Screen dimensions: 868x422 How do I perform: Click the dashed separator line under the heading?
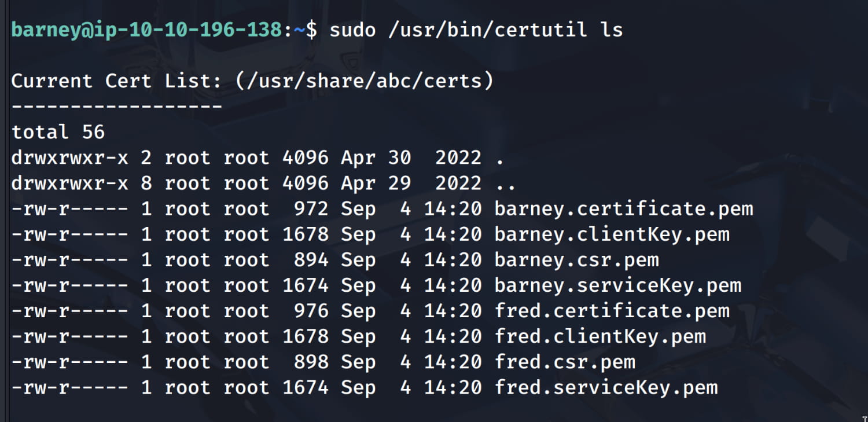point(116,107)
